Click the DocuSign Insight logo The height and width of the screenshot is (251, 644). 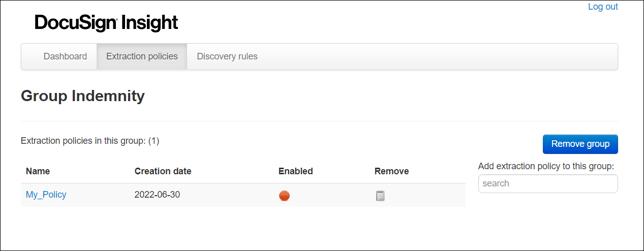click(106, 22)
